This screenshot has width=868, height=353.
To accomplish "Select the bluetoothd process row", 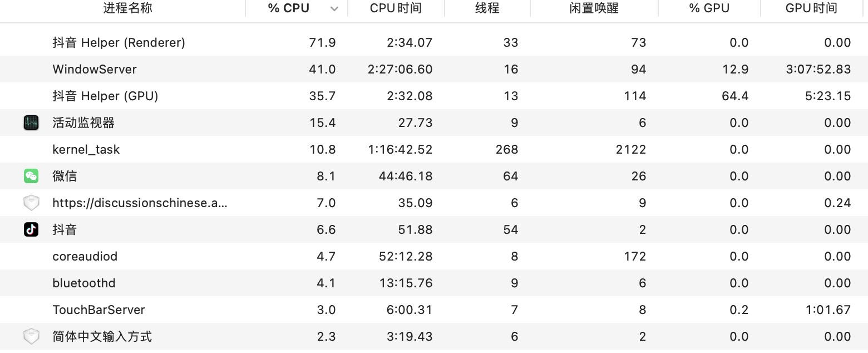I will [84, 283].
